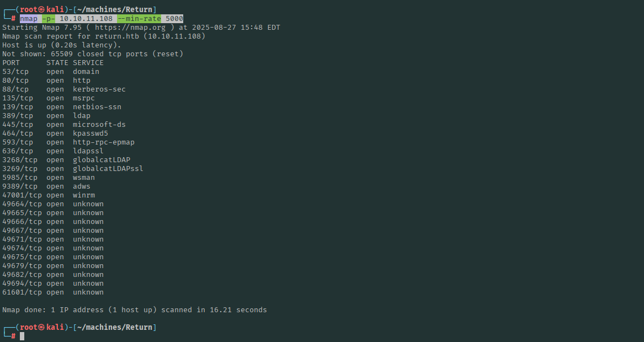Select the 5985/tcp wsman line
The width and height of the screenshot is (644, 342).
pos(49,178)
